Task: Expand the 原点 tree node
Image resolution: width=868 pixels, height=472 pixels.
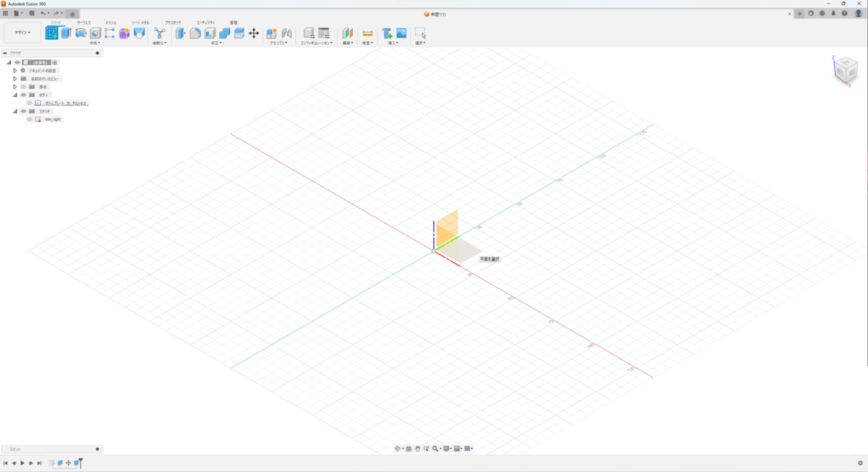Action: coord(15,87)
